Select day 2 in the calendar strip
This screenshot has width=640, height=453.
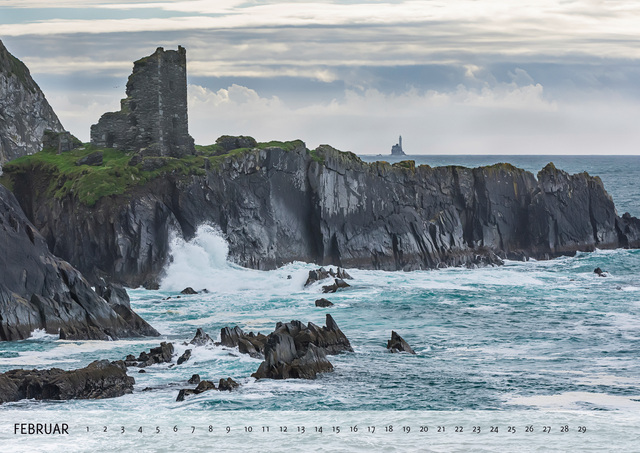point(105,429)
